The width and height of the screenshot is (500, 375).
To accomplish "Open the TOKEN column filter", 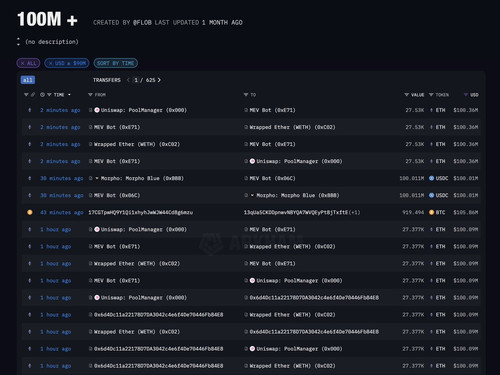I will click(x=431, y=95).
